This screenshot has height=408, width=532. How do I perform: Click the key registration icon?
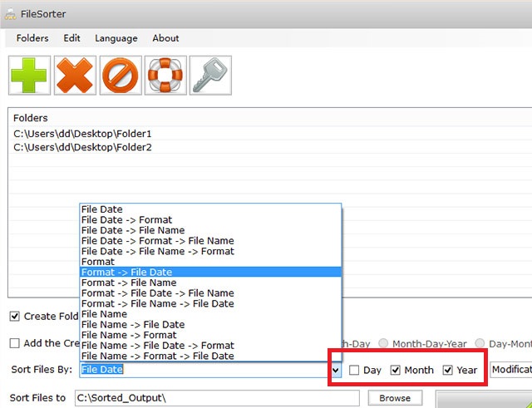pyautogui.click(x=210, y=76)
